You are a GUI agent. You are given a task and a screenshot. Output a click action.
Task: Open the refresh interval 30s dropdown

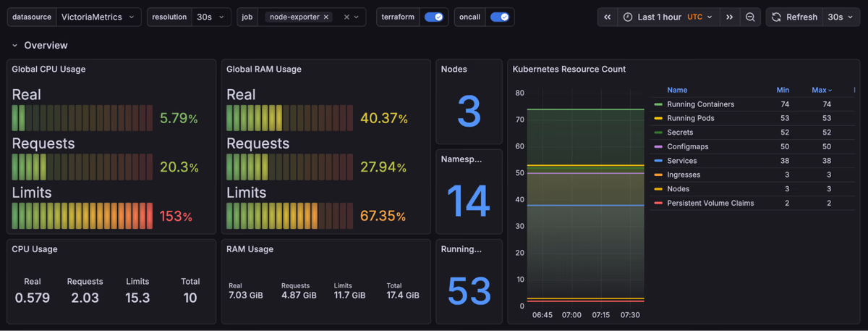tap(841, 17)
